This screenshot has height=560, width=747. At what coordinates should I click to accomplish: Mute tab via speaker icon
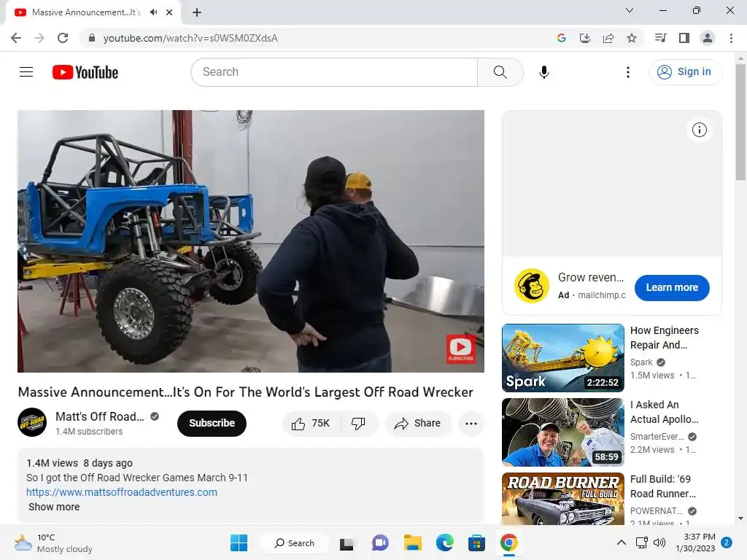[x=153, y=12]
